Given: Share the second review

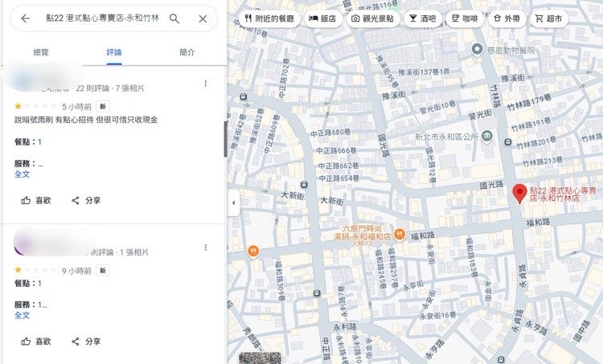Looking at the screenshot, I should (86, 342).
